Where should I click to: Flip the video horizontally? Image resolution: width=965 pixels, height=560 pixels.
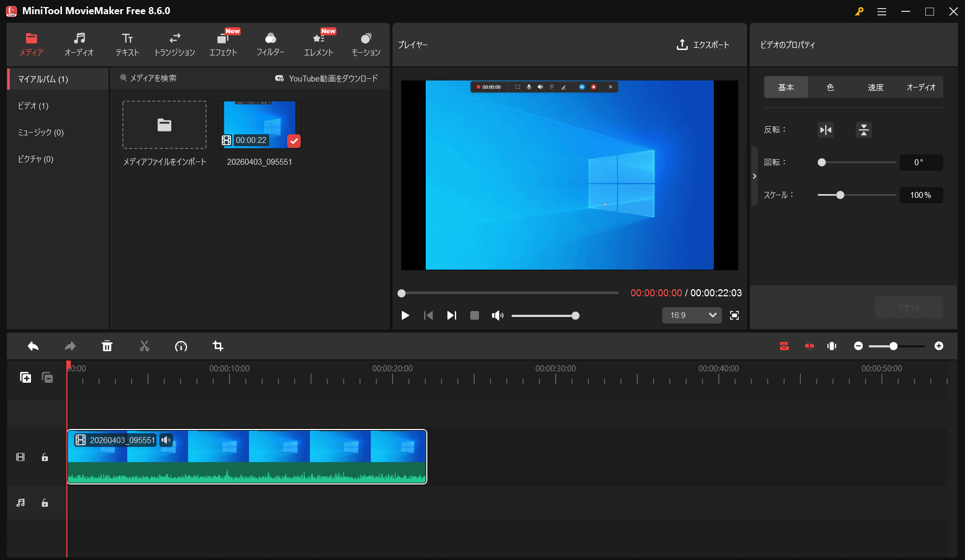point(825,129)
